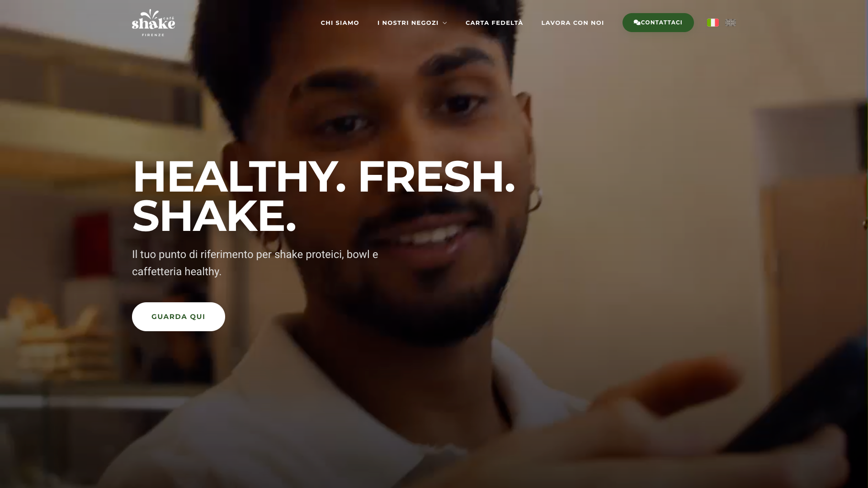
Task: Click the 'café' script in the logo
Action: click(169, 19)
